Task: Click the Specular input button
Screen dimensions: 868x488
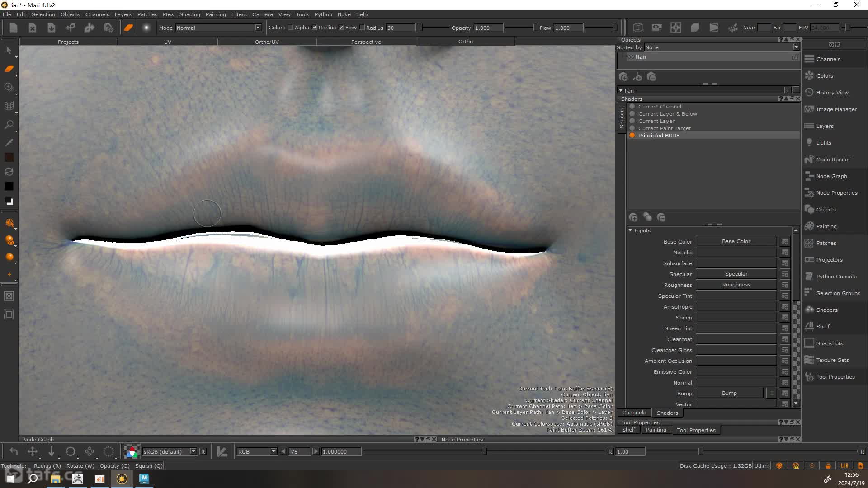Action: pos(736,274)
